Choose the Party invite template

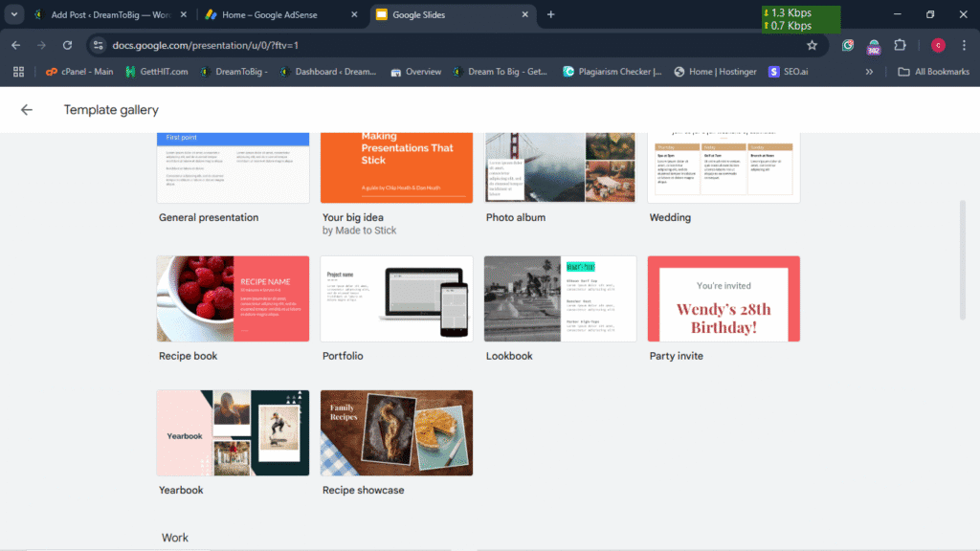(724, 298)
